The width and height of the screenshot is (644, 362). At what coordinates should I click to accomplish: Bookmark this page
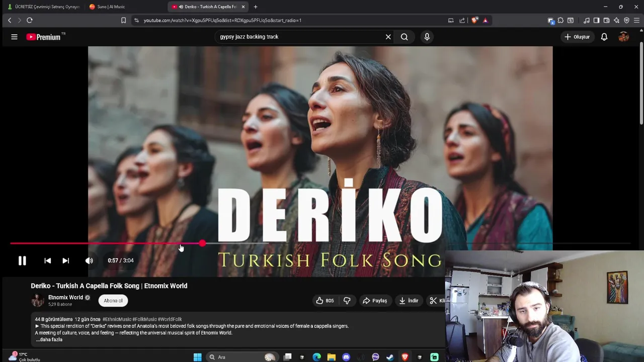coord(123,20)
